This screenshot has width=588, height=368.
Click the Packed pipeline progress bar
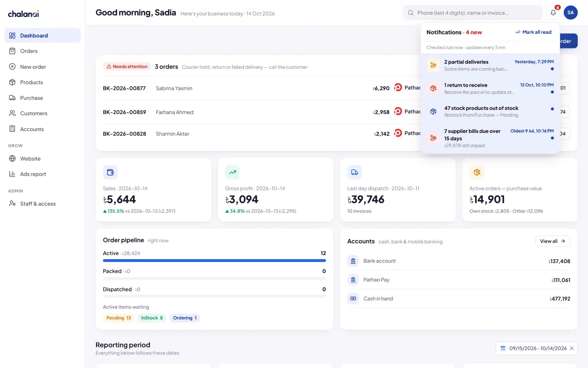214,279
